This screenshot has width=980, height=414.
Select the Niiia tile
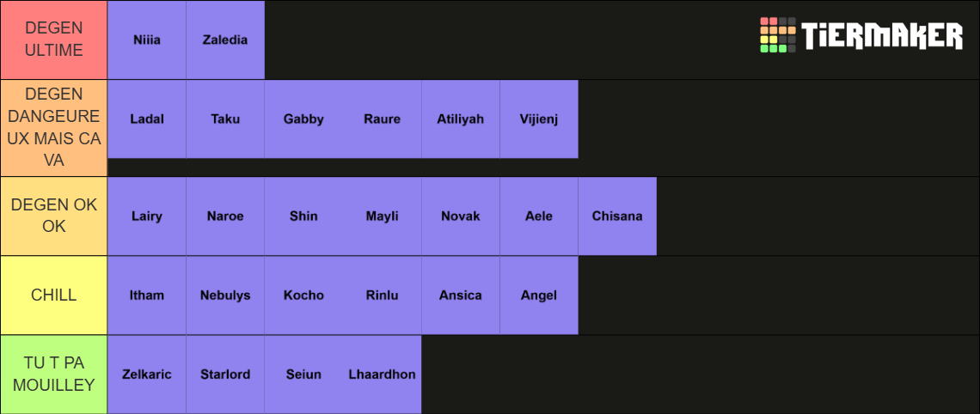pyautogui.click(x=147, y=40)
